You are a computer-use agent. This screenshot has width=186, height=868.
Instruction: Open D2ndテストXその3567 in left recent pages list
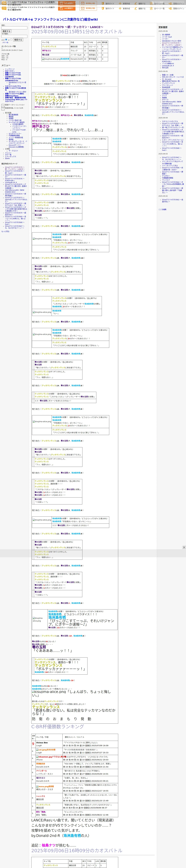(x=14, y=227)
